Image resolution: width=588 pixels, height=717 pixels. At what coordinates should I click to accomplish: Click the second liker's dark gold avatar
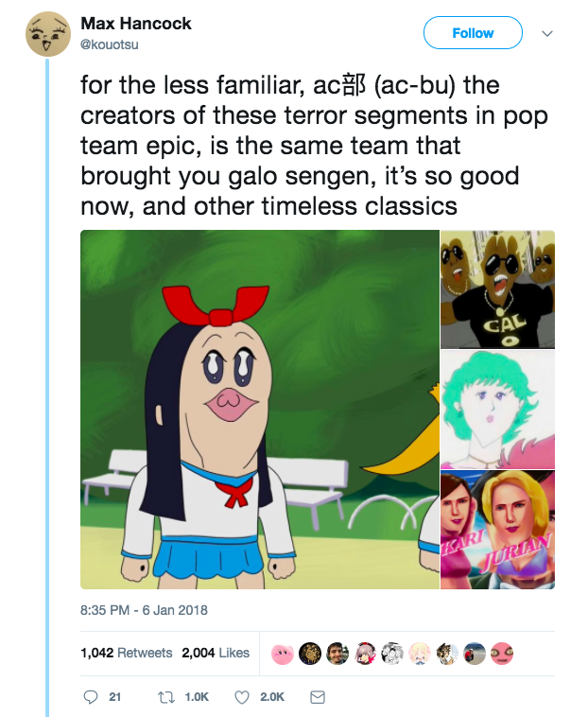309,653
